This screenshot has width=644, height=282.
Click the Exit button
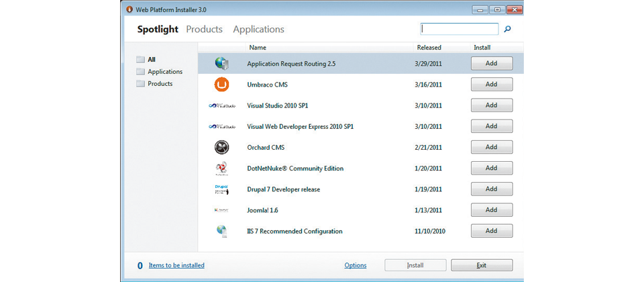[482, 265]
